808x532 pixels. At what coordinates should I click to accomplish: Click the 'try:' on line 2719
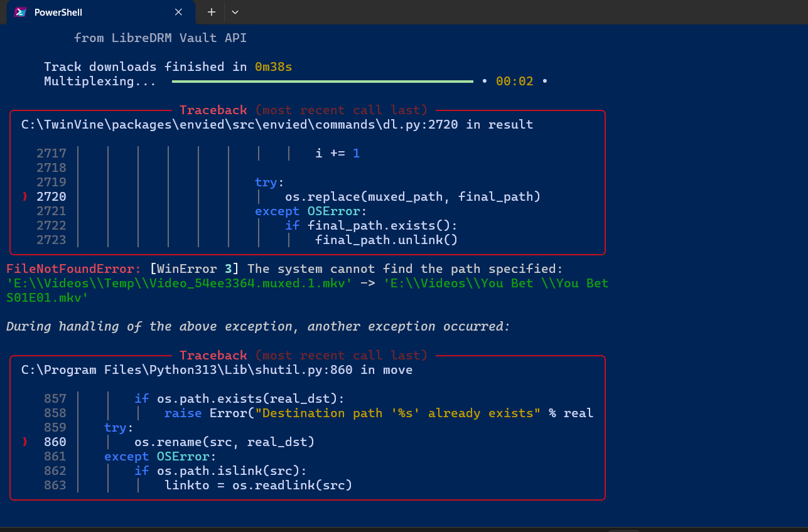[270, 182]
